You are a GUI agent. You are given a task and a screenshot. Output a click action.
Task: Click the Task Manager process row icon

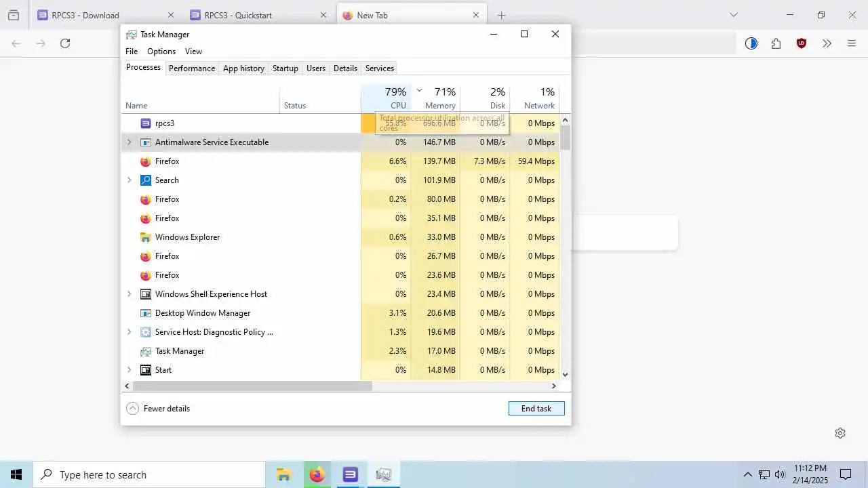145,351
